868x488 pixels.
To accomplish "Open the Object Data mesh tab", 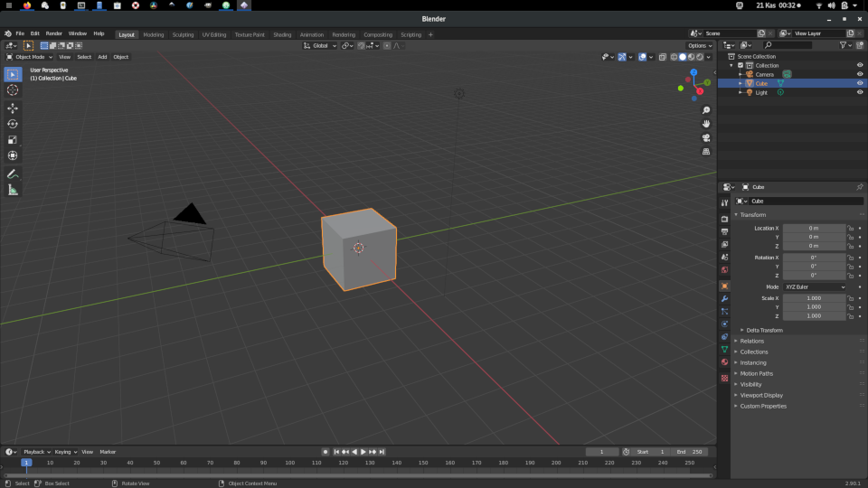I will coord(724,350).
